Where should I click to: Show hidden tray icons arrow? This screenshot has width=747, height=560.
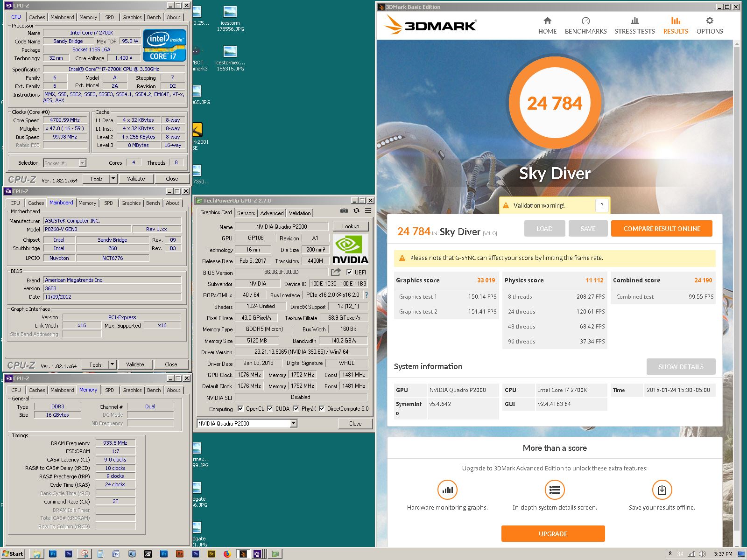point(670,554)
